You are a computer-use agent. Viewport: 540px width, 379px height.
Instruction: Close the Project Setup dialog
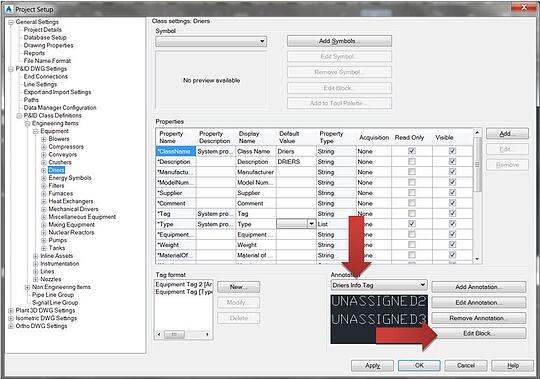pyautogui.click(x=523, y=7)
